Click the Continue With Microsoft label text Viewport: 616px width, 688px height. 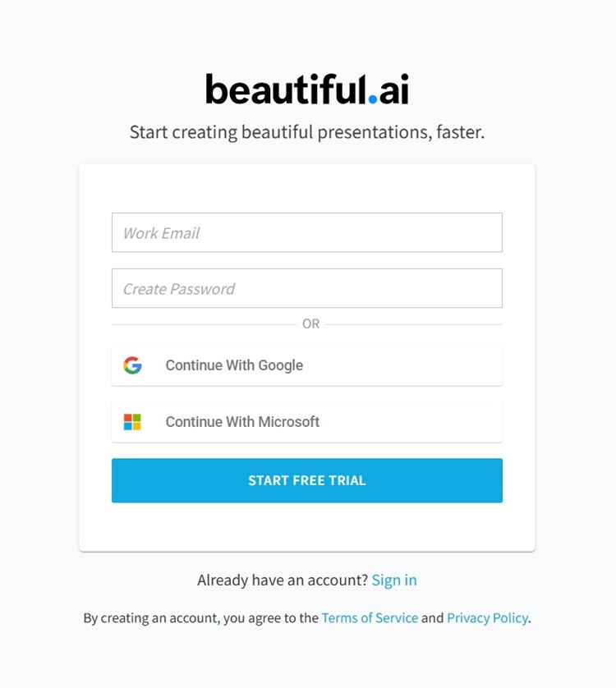(241, 421)
